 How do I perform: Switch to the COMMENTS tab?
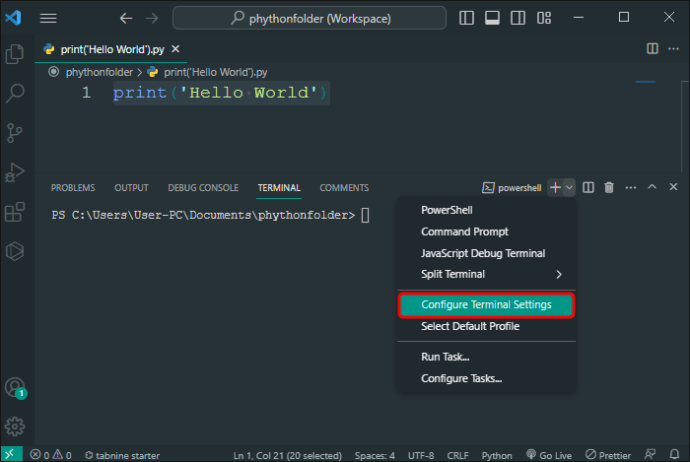(x=344, y=188)
